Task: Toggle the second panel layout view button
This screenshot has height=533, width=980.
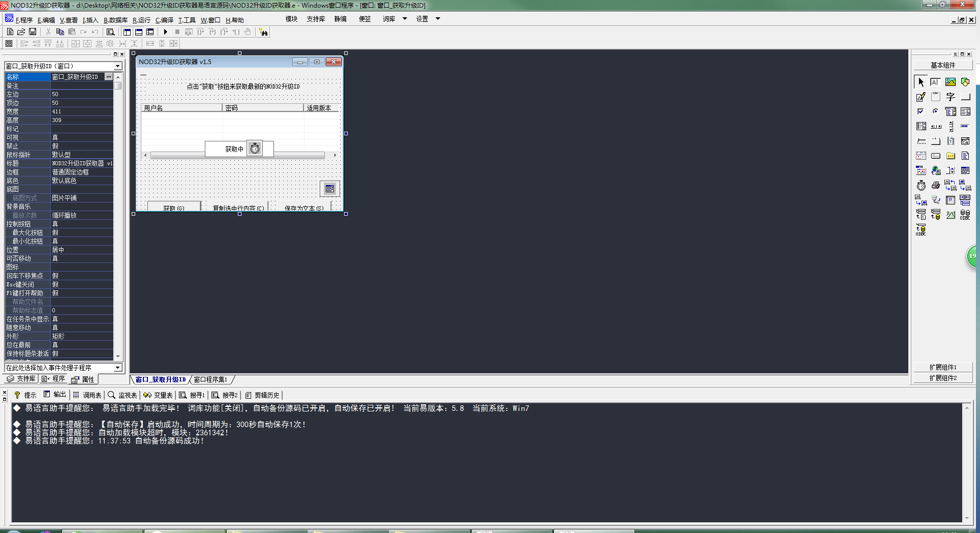Action: [139, 32]
